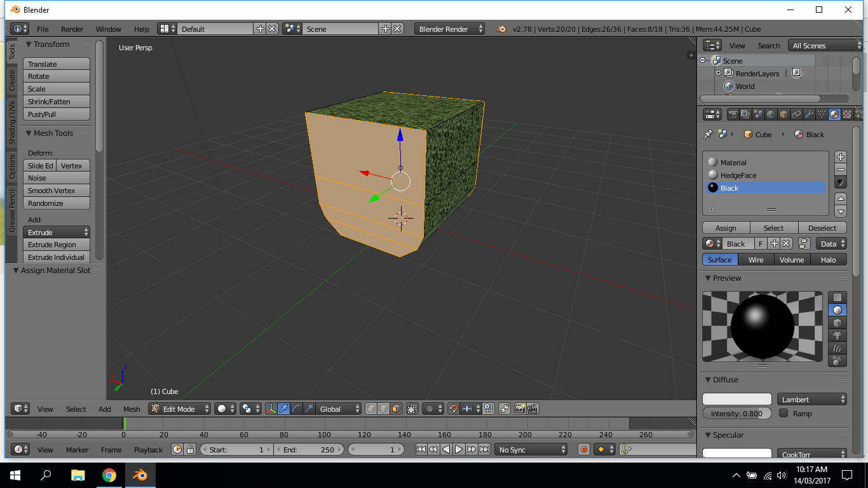This screenshot has width=868, height=488.
Task: Open the World properties tab globe icon
Action: 771,114
